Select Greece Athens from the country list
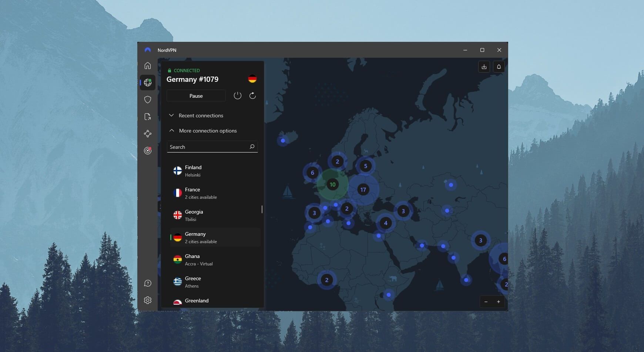The height and width of the screenshot is (352, 644). [215, 282]
